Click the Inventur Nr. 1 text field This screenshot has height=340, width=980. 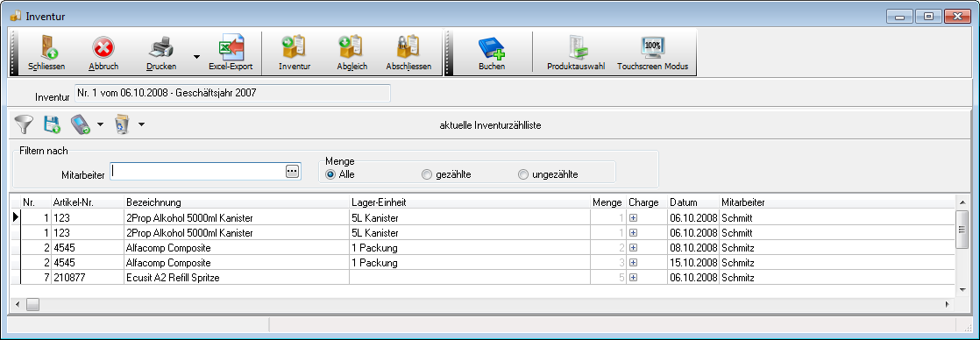click(232, 93)
